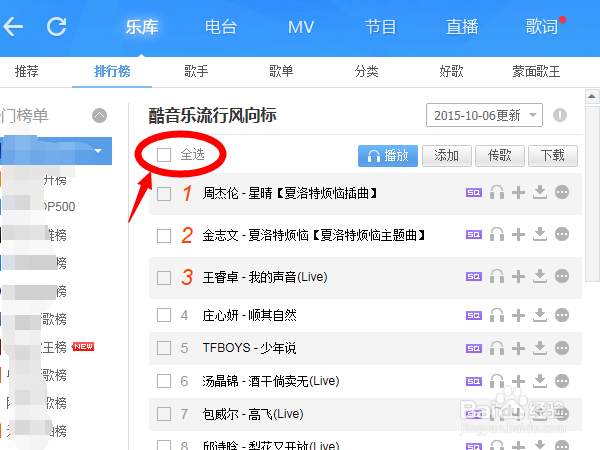Open more options for TFBOYS - 少年说
Image resolution: width=600 pixels, height=450 pixels.
[x=562, y=348]
